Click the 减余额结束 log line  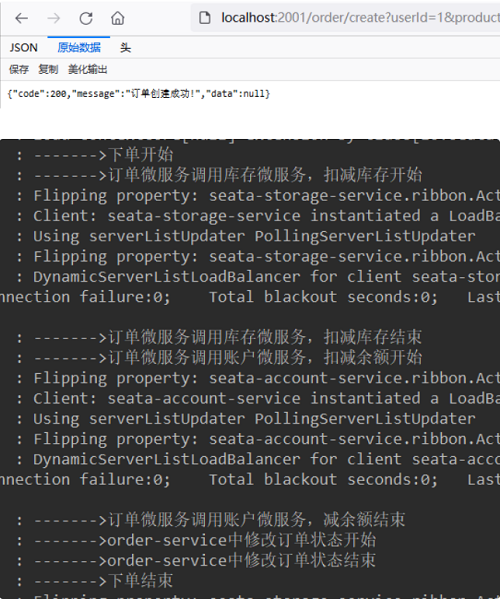tap(219, 520)
